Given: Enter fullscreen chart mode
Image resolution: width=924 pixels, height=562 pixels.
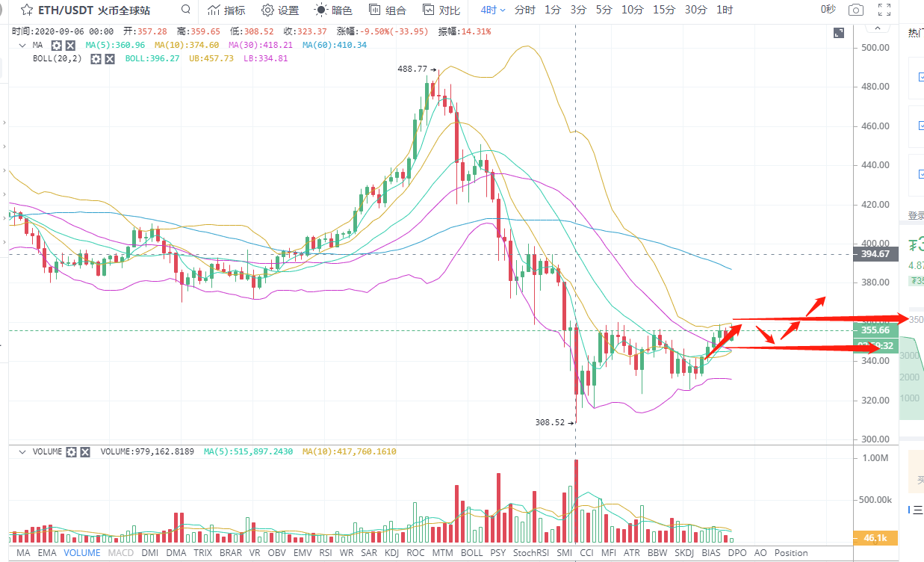Looking at the screenshot, I should 884,10.
